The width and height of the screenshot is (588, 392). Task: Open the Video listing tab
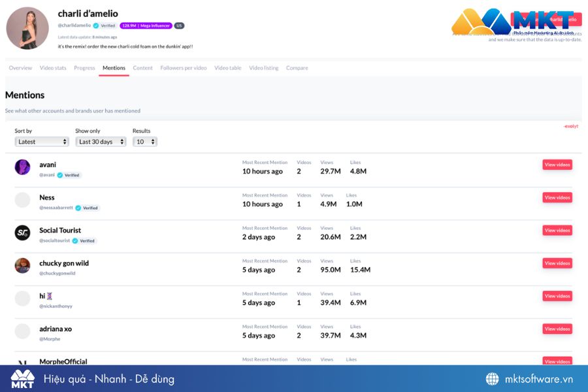click(x=264, y=68)
